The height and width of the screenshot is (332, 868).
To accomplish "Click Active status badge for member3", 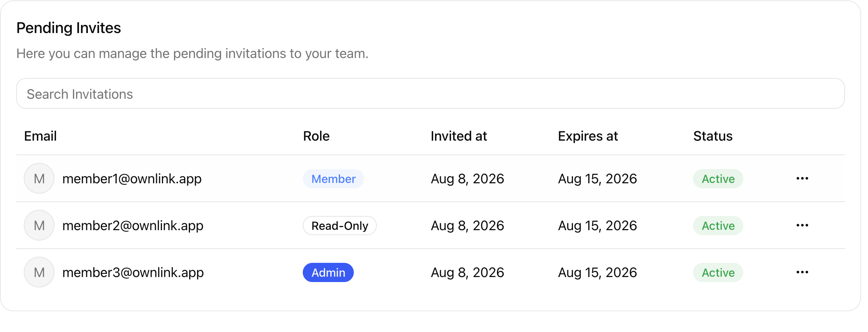I will coord(718,272).
